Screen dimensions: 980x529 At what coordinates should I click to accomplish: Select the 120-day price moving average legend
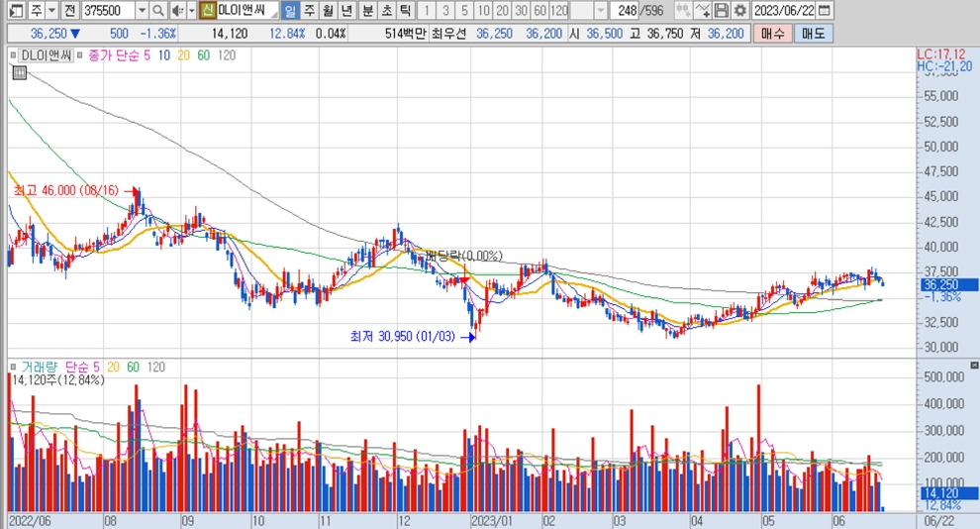point(227,55)
